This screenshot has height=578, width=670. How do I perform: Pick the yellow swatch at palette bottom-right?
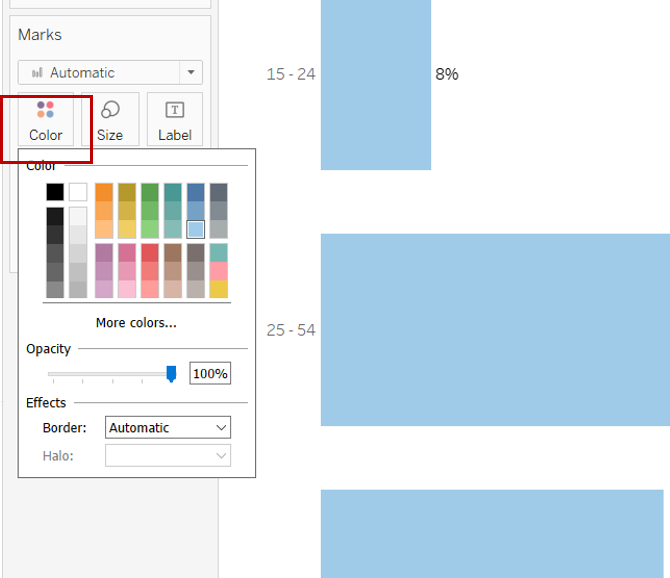[219, 289]
